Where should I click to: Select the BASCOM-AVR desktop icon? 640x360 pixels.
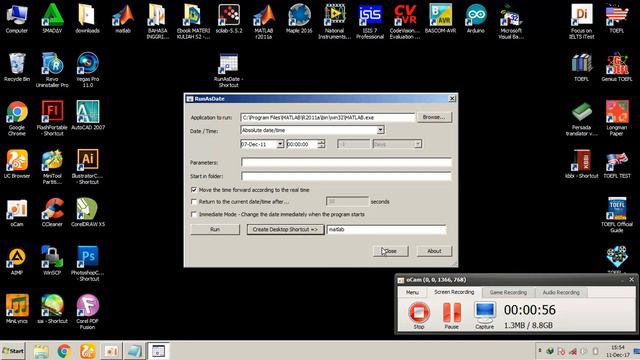(440, 19)
